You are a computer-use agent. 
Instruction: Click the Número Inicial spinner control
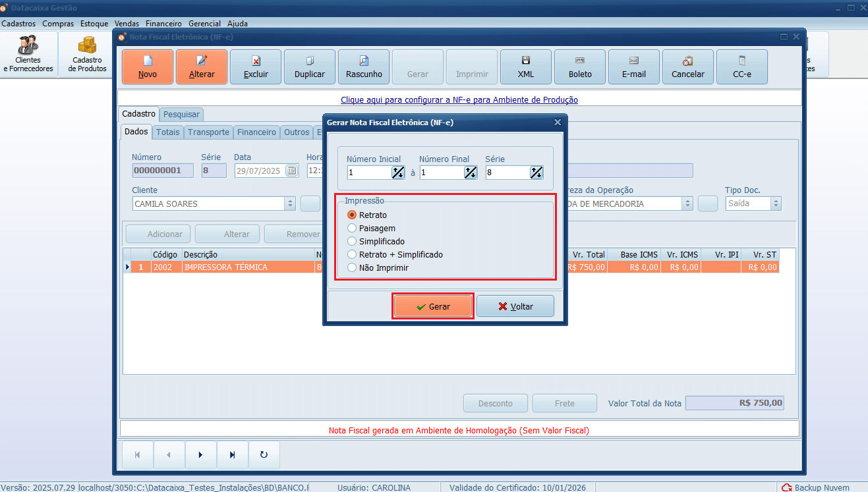point(397,173)
